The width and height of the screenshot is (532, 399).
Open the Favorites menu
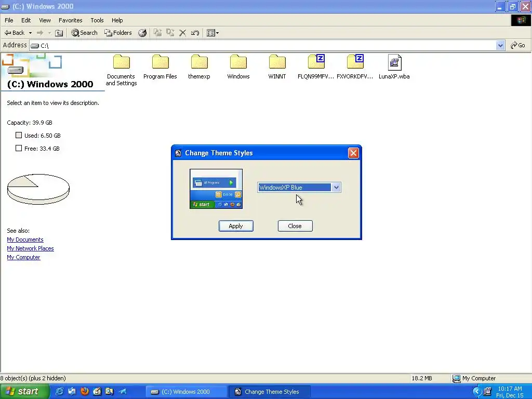pos(70,20)
